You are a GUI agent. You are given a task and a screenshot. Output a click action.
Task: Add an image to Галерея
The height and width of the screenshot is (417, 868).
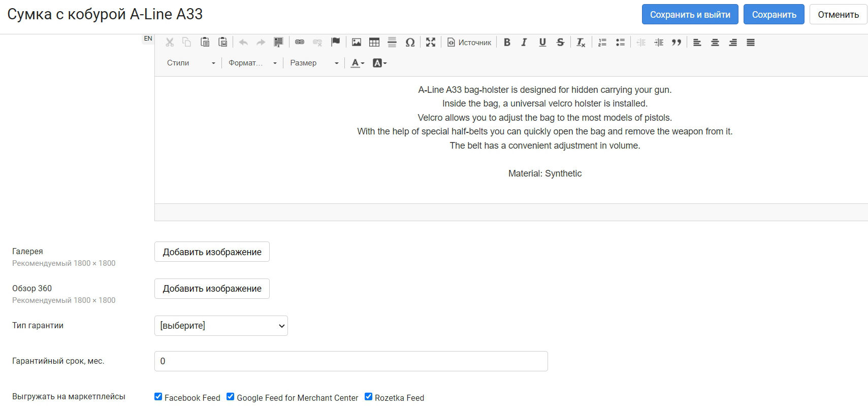[212, 252]
